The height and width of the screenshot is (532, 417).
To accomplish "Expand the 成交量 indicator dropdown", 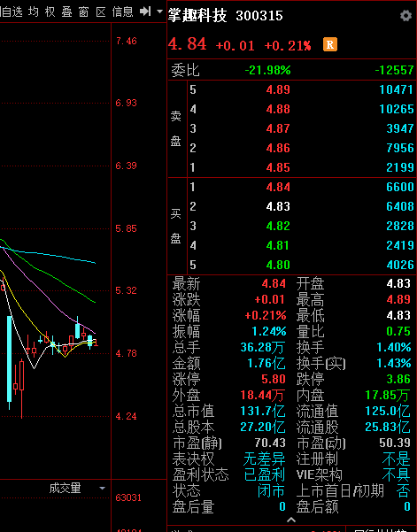I will pos(102,489).
